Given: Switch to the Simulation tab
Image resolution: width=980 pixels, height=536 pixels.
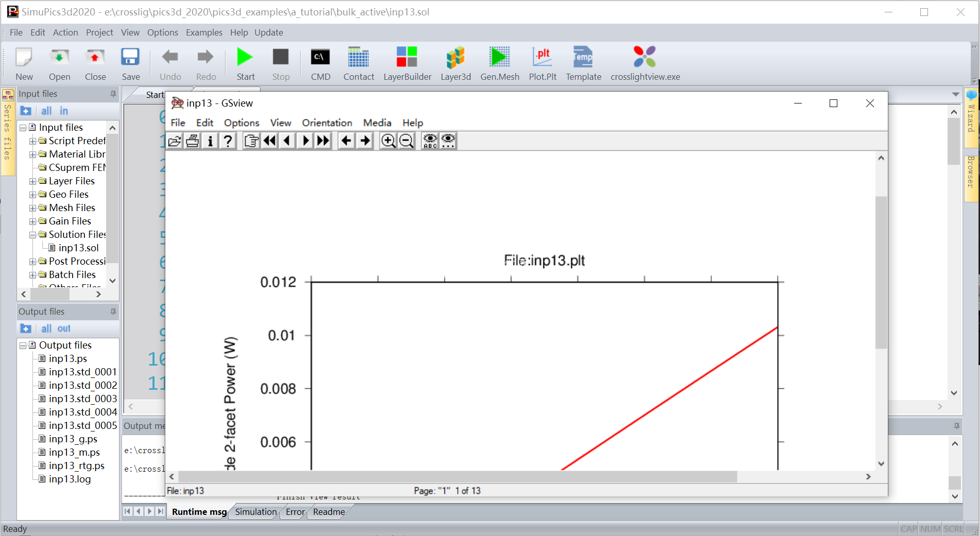Looking at the screenshot, I should (255, 512).
